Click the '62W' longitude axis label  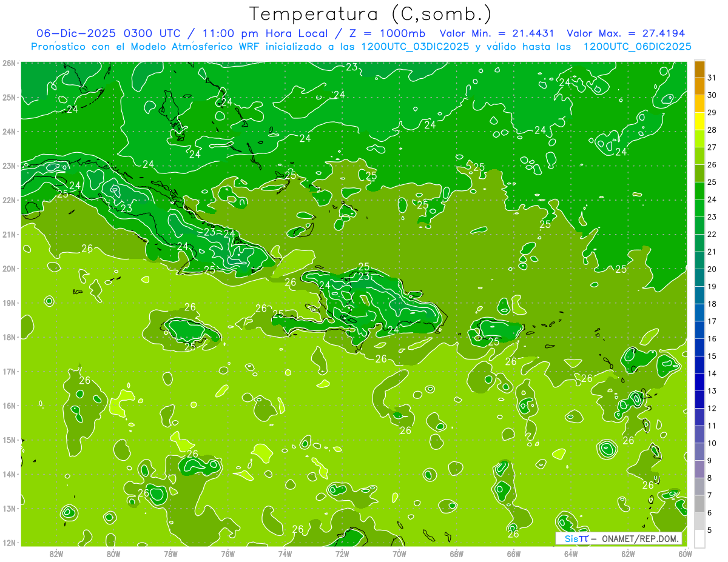click(x=628, y=554)
